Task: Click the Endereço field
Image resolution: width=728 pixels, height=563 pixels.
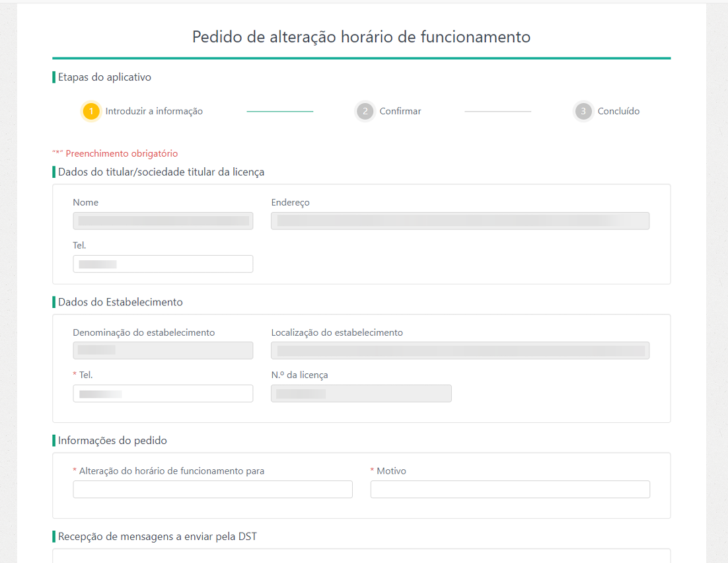Action: pos(460,221)
